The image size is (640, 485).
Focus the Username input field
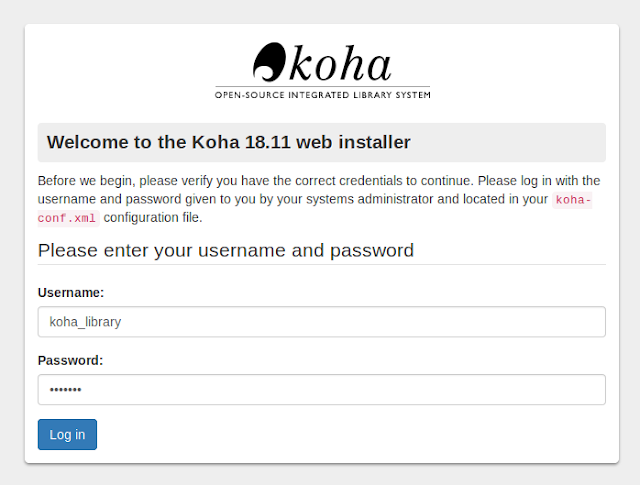pyautogui.click(x=400, y=322)
